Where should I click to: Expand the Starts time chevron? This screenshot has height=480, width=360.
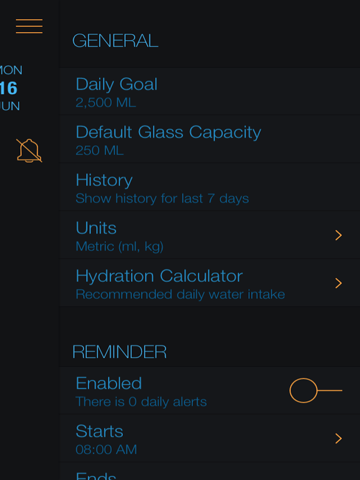[x=338, y=438]
